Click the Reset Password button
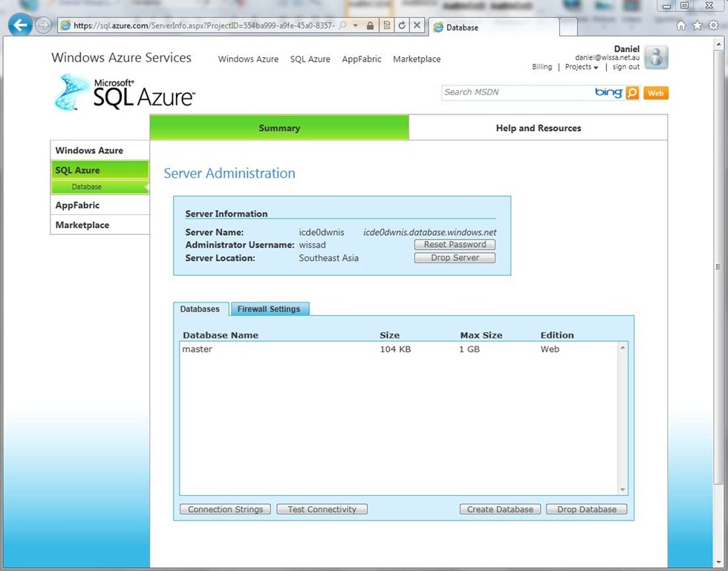This screenshot has height=571, width=728. tap(455, 245)
